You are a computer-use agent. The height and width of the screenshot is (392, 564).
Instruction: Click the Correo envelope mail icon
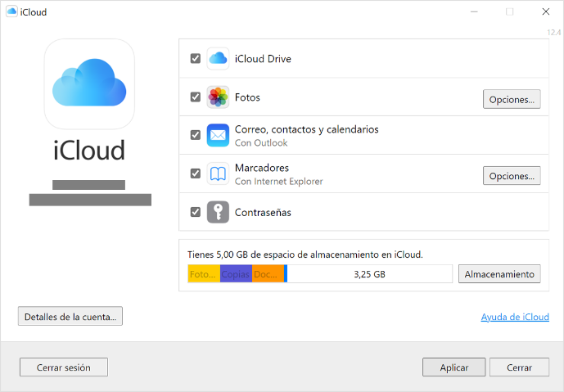[218, 135]
